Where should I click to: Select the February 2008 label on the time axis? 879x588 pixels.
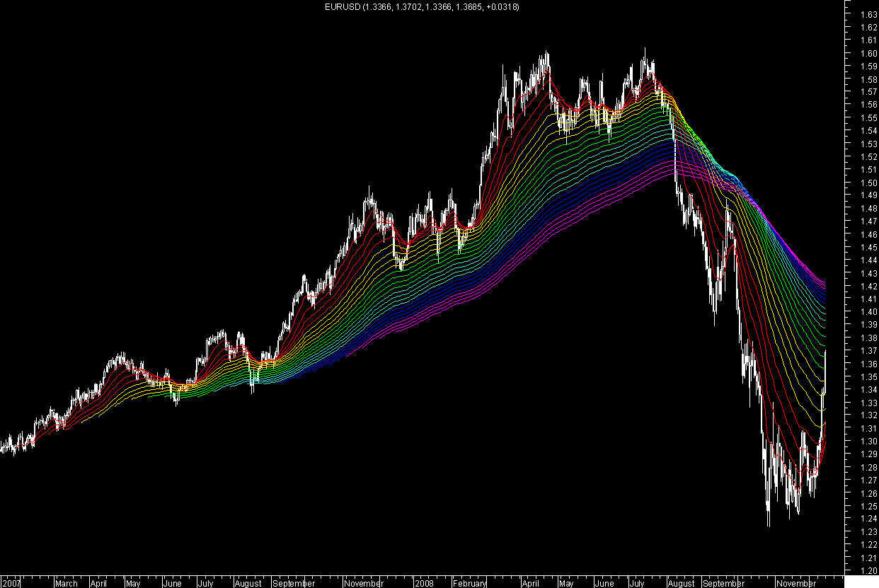click(471, 583)
